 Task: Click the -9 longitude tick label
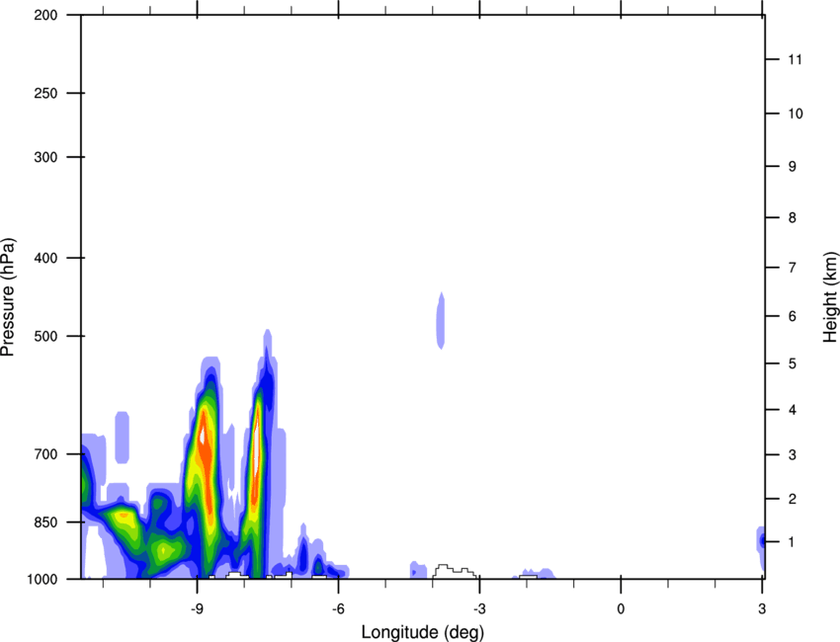(x=197, y=608)
